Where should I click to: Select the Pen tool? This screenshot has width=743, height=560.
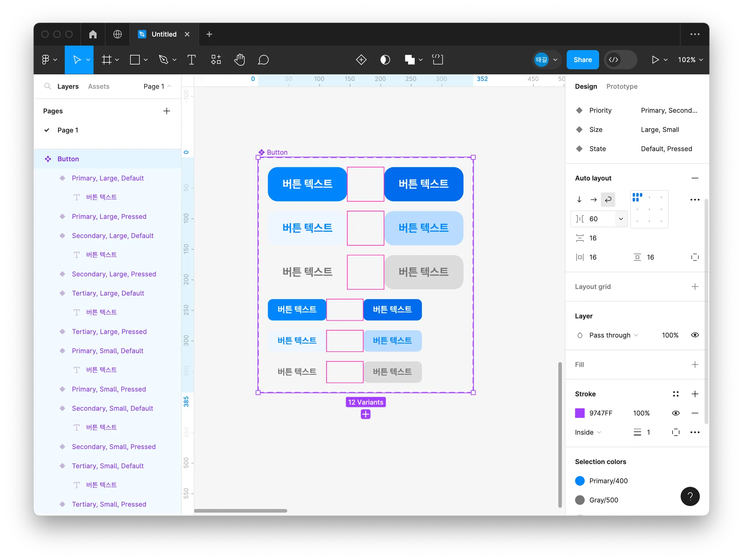[164, 60]
